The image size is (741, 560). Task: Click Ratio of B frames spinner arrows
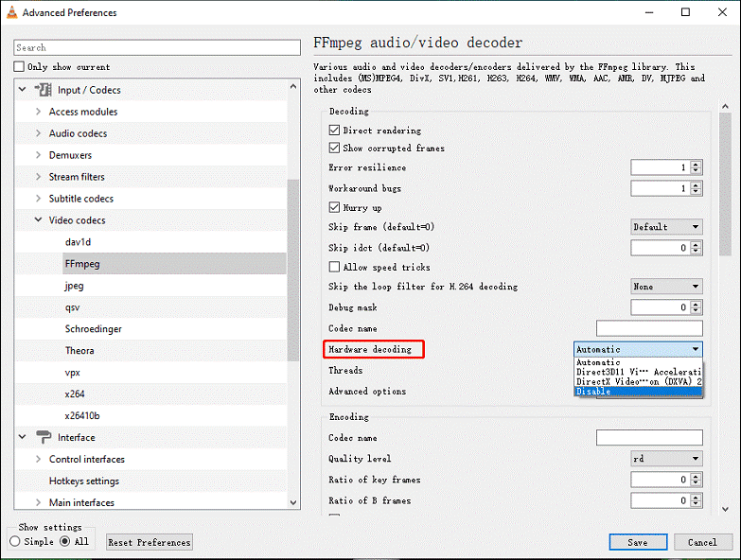click(696, 500)
